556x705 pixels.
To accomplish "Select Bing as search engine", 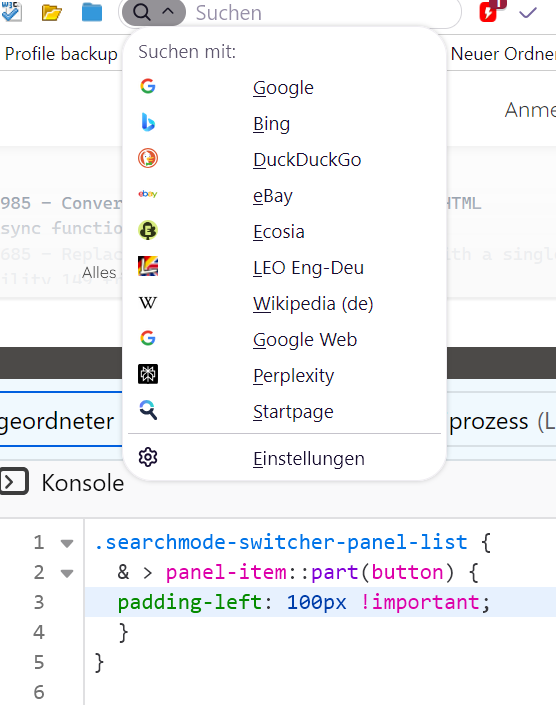I will 284,123.
